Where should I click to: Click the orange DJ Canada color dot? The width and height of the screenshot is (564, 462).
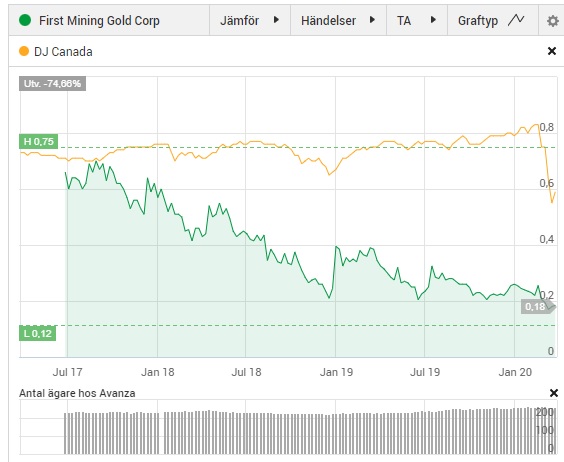(x=24, y=51)
